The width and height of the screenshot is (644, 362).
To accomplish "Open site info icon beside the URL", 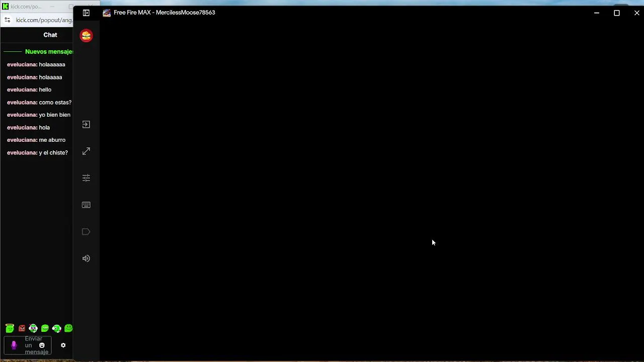I will pos(7,20).
